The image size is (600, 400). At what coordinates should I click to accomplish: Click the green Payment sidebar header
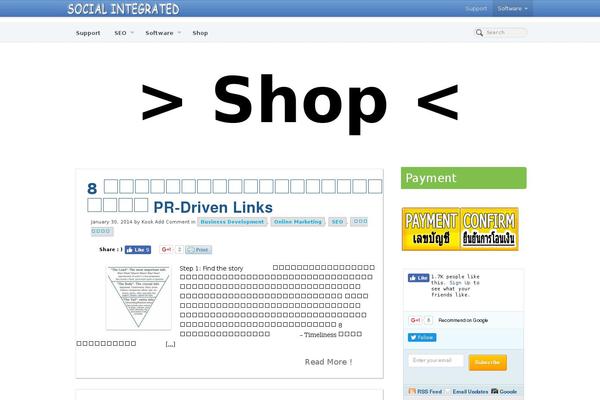[x=463, y=178]
